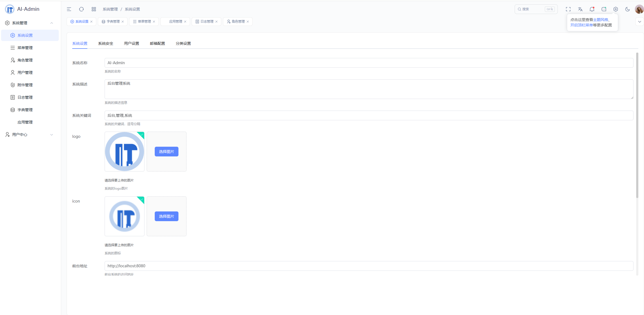Click the 前台地址 field label

[80, 266]
